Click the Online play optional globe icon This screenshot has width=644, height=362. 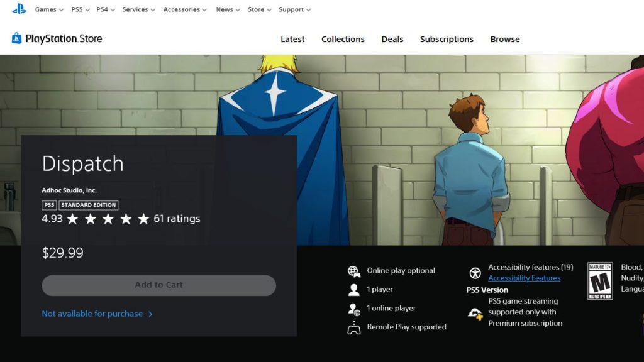point(354,271)
